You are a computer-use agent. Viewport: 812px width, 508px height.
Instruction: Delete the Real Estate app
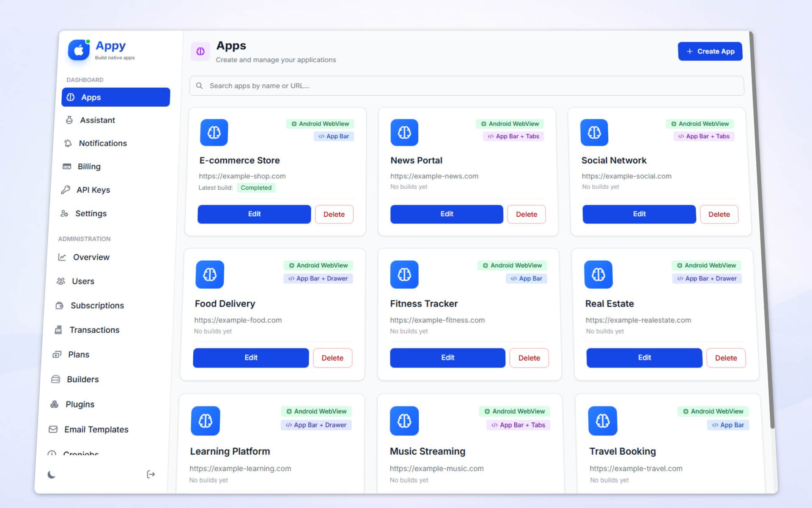[726, 358]
